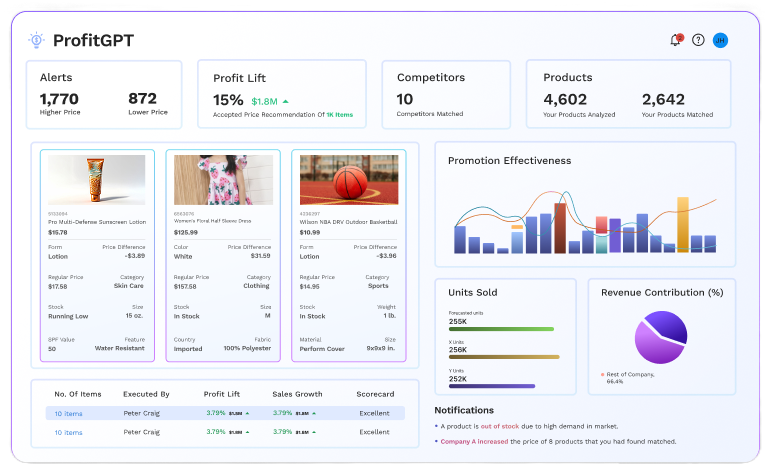Image resolution: width=769 pixels, height=464 pixels.
Task: Open second row's 10 Items link
Action: point(69,432)
